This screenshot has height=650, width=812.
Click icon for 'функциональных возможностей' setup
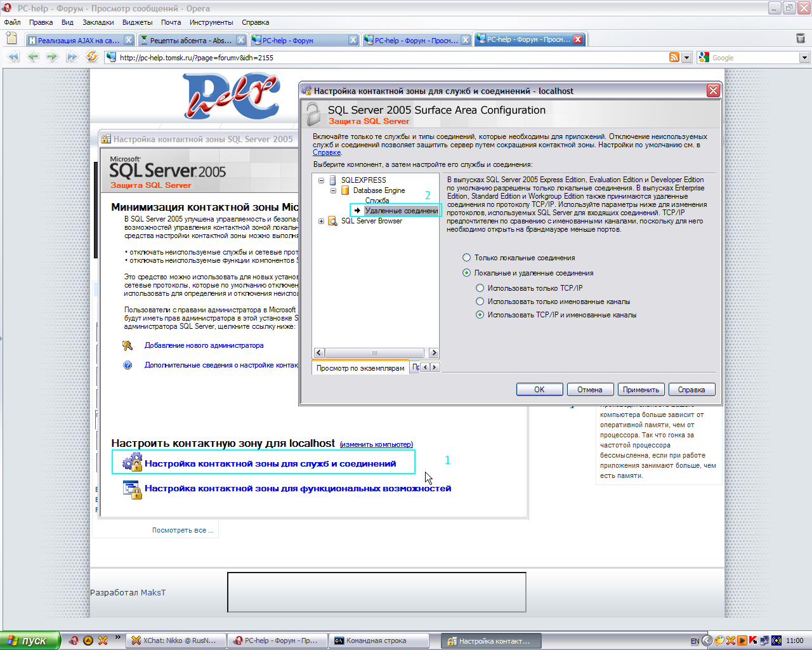(x=132, y=489)
